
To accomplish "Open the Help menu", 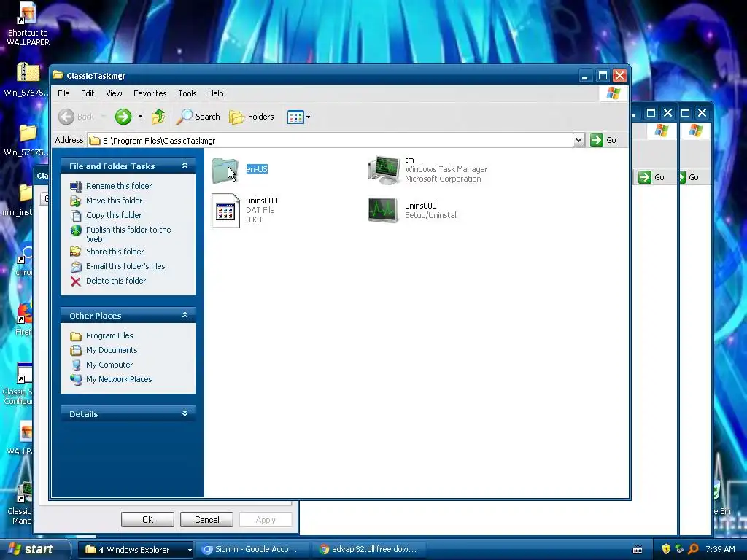I will (215, 93).
